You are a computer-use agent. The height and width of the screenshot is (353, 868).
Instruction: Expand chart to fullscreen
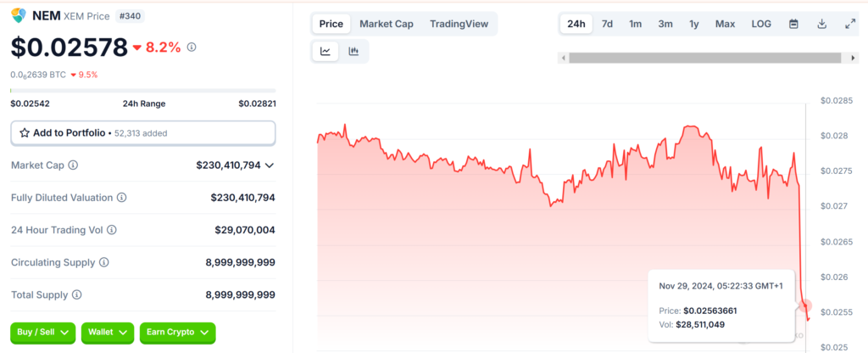[850, 24]
